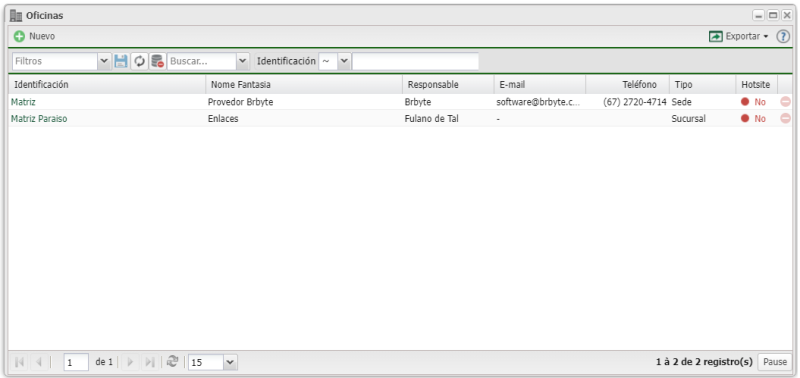Sort by the E-mail column header
The image size is (800, 378).
[x=540, y=85]
